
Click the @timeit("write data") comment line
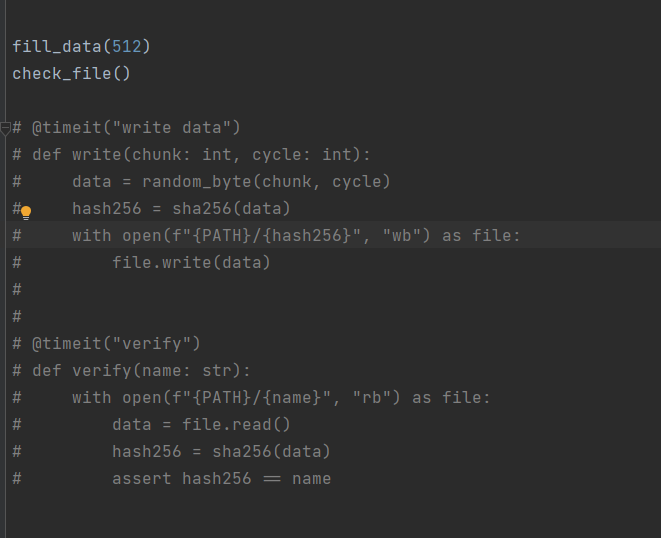tap(126, 128)
